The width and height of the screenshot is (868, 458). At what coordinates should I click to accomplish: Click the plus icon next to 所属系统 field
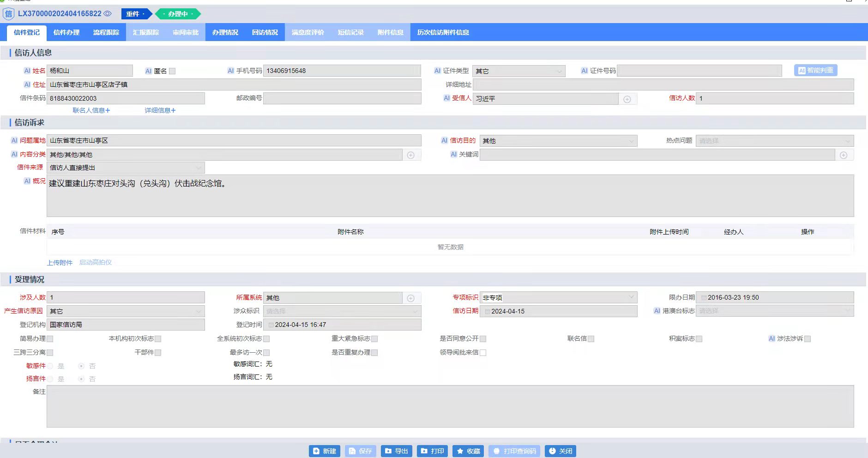[411, 298]
